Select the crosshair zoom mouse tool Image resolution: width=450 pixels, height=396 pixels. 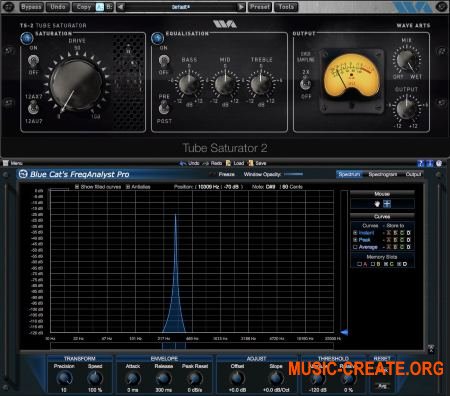pyautogui.click(x=387, y=204)
